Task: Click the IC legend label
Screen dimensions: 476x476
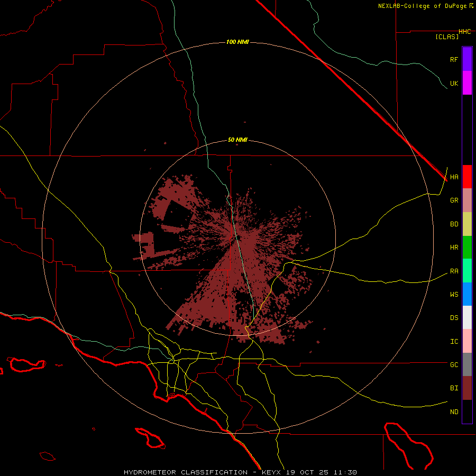Action: pos(454,342)
